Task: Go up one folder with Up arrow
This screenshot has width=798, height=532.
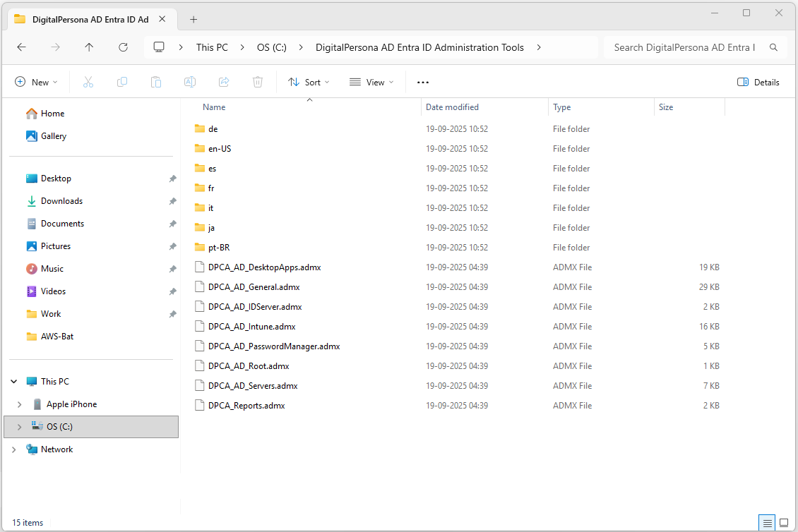Action: [x=89, y=47]
